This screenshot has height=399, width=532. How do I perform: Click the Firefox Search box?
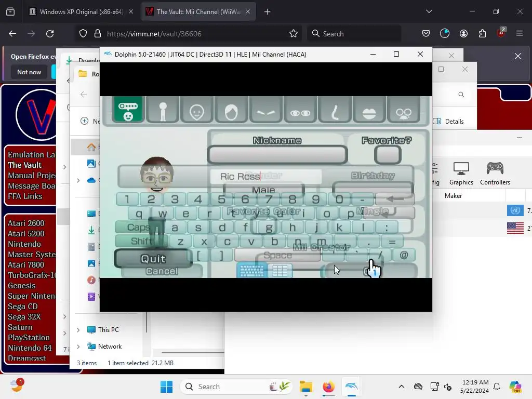354,34
